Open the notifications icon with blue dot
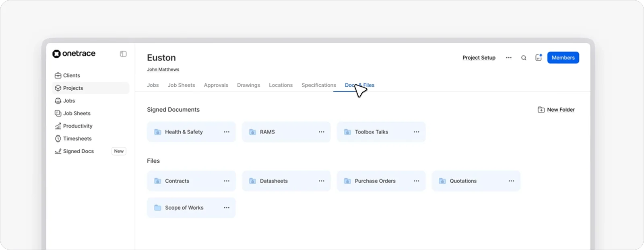This screenshot has width=644, height=250. [539, 58]
